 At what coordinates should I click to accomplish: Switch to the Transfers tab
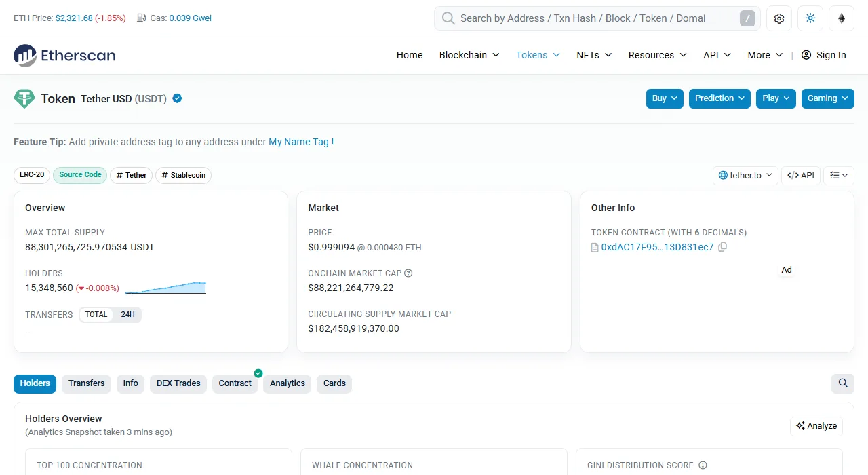pyautogui.click(x=87, y=383)
